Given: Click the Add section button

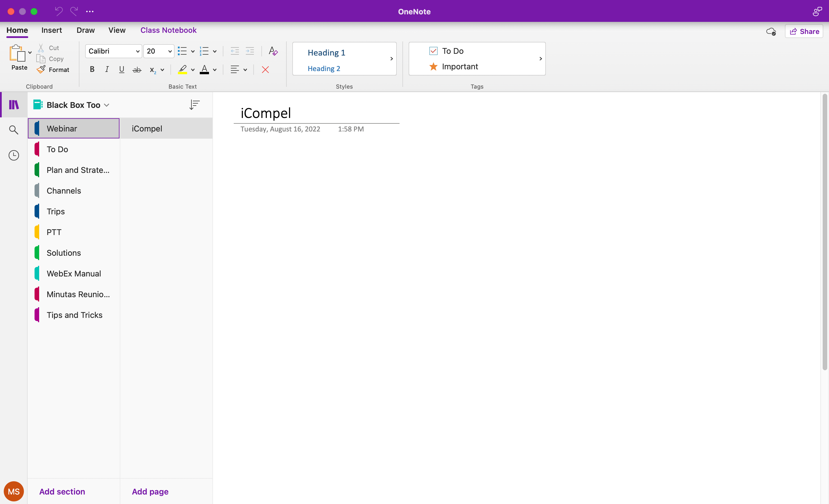Looking at the screenshot, I should (62, 491).
